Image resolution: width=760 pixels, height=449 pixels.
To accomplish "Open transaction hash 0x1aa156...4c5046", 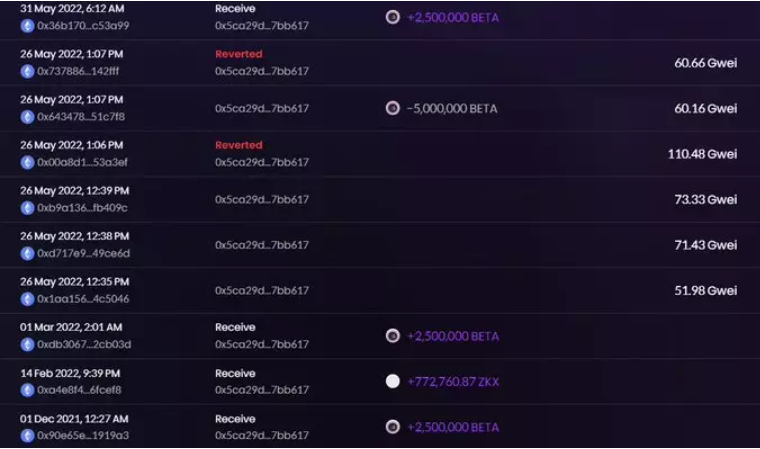I will [x=82, y=299].
